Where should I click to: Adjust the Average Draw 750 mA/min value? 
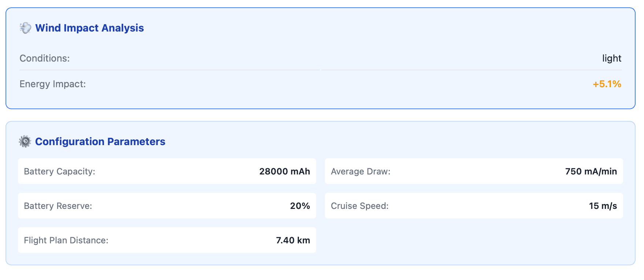474,171
